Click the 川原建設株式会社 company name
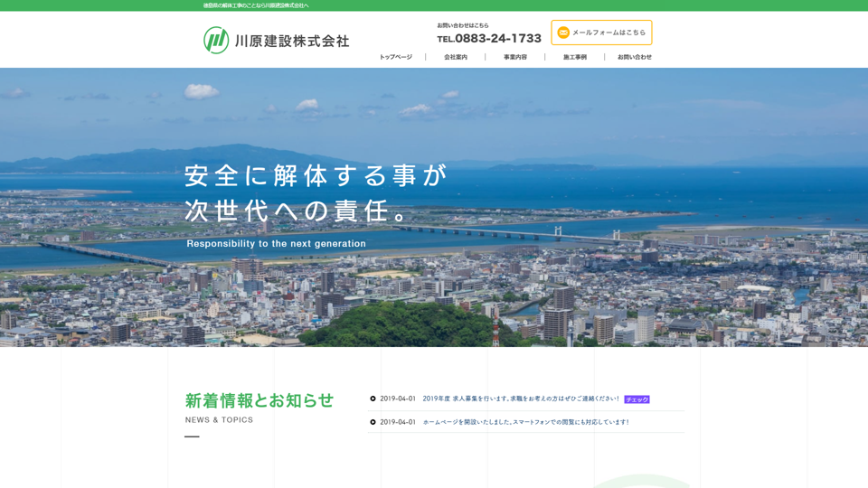This screenshot has height=488, width=868. click(291, 41)
